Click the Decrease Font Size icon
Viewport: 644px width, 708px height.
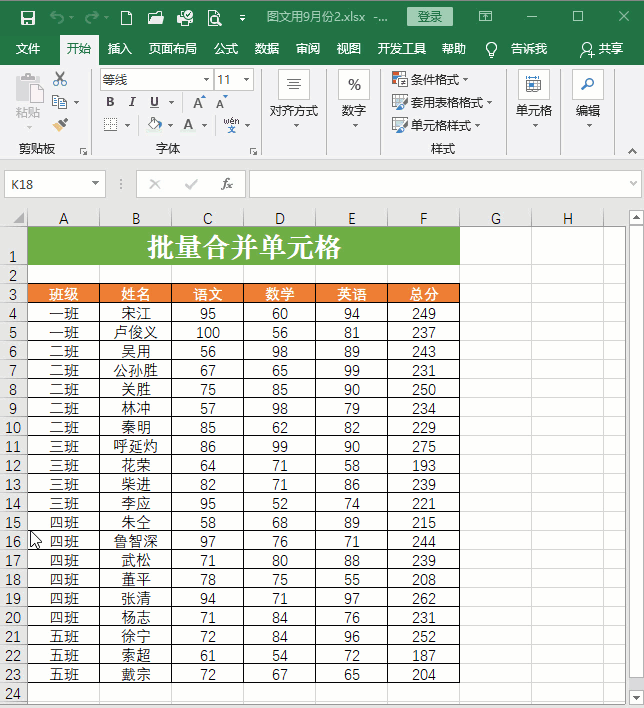221,102
